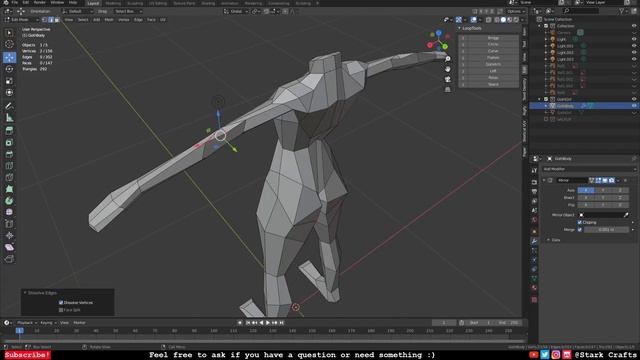
Task: Click the viewport zoom magnifier gizmo
Action: [x=448, y=59]
